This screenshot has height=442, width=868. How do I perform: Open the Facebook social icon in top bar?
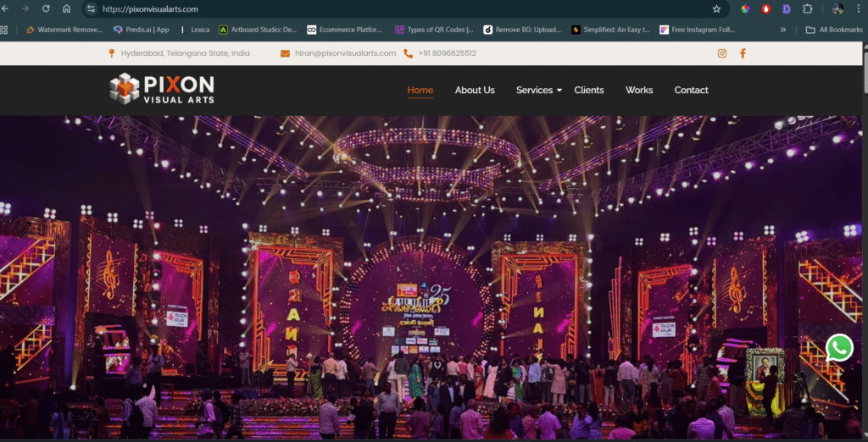pyautogui.click(x=743, y=53)
